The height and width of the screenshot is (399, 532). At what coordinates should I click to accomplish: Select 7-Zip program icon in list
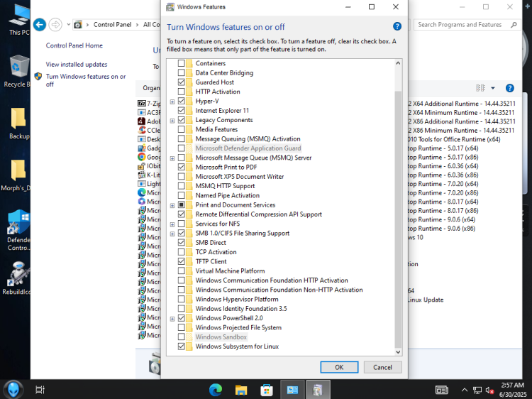(x=141, y=103)
